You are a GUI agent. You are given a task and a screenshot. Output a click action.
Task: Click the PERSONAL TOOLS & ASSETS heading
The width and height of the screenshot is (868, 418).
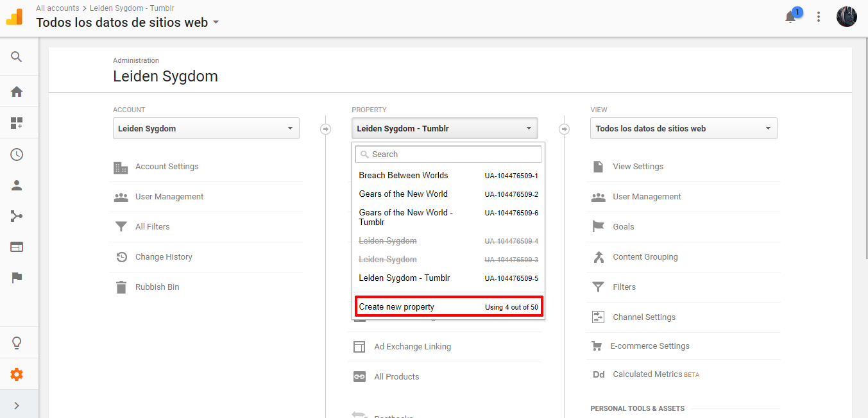tap(637, 408)
